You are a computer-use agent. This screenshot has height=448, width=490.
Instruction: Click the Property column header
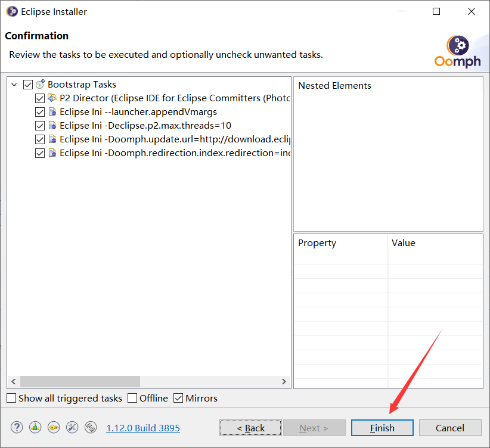pos(340,242)
